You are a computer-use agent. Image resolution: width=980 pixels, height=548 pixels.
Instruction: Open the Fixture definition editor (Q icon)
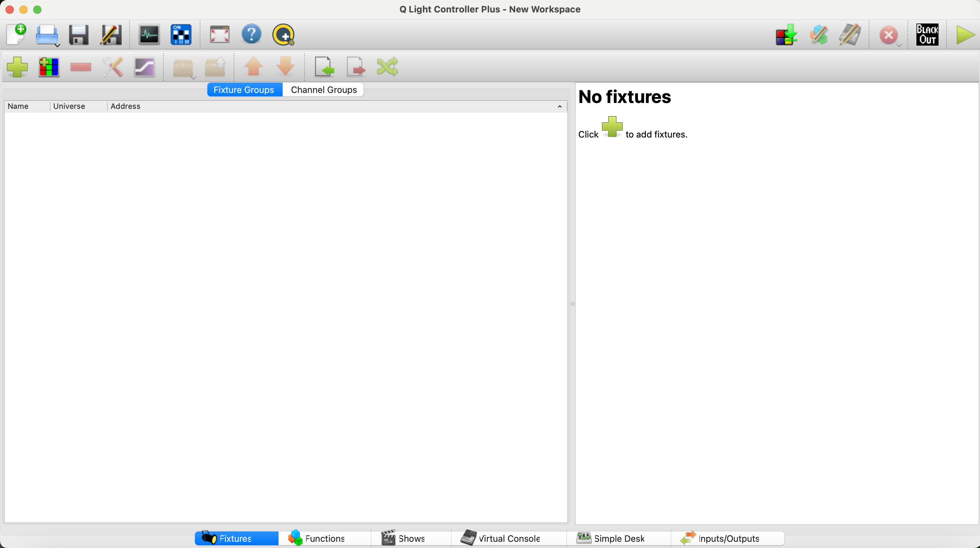(283, 35)
